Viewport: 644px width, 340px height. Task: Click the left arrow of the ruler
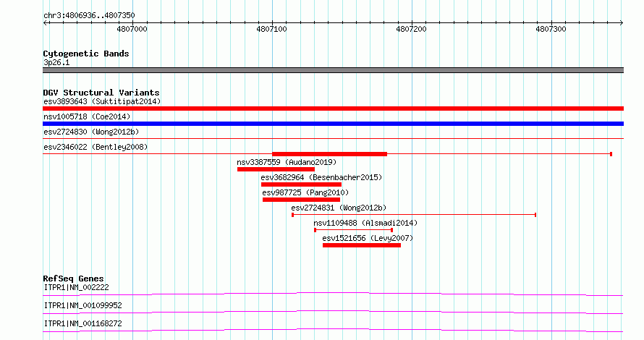coord(45,23)
